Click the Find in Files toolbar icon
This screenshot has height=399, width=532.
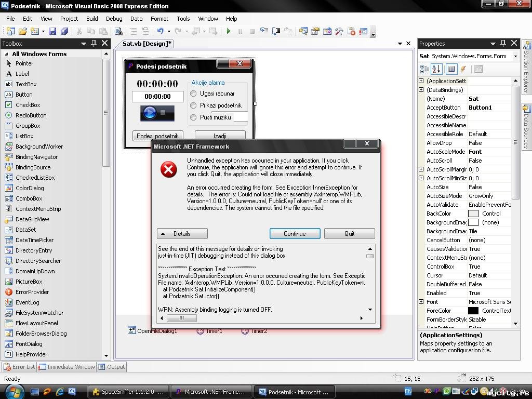point(118,31)
